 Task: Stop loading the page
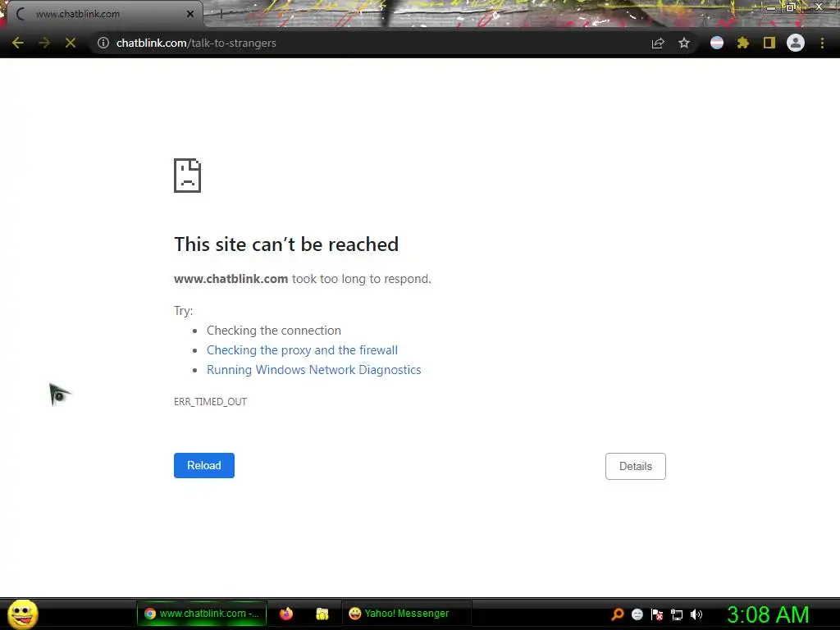(x=71, y=43)
